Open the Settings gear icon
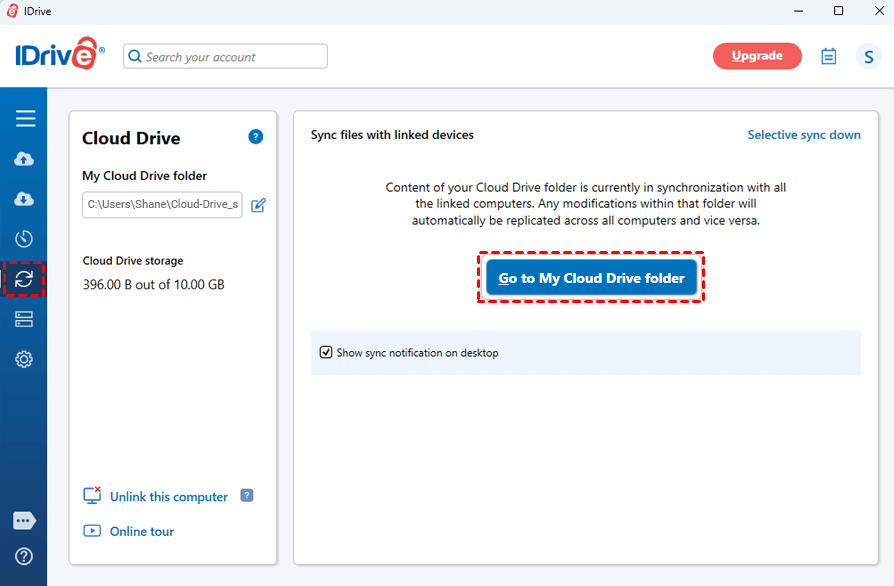 click(x=25, y=359)
